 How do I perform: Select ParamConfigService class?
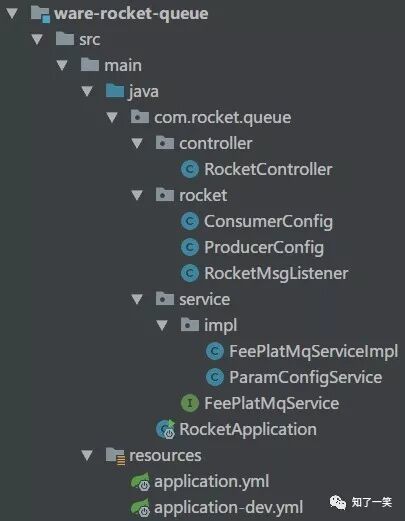pos(305,378)
